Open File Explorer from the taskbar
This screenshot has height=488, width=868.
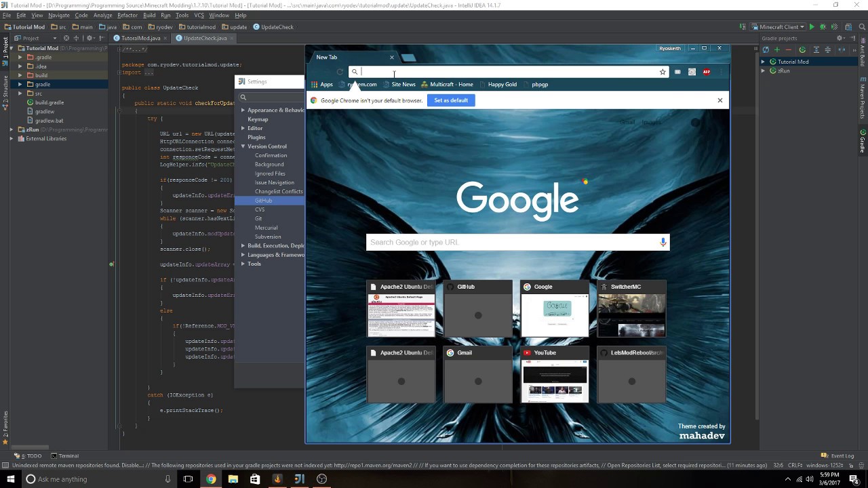point(233,479)
